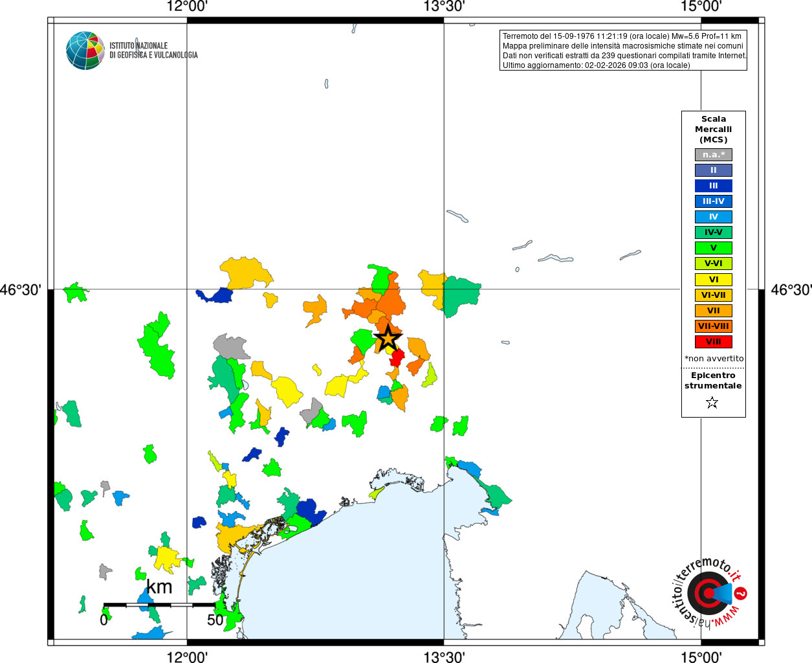812x663 pixels.
Task: Click the Istituto Nazionale di Geofisica text
Action: click(x=153, y=51)
